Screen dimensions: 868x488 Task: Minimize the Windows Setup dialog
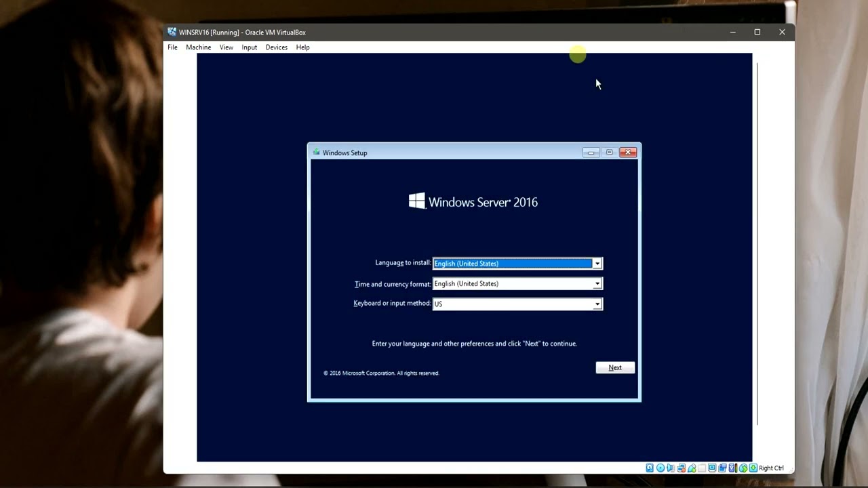point(591,152)
